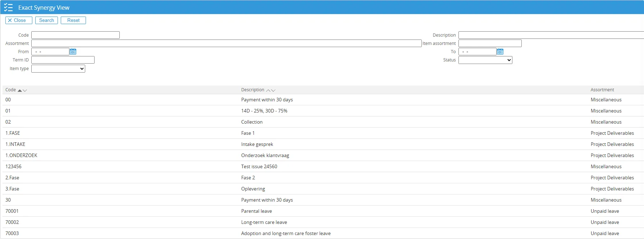The height and width of the screenshot is (239, 644).
Task: Click the Description column header
Action: pos(253,90)
